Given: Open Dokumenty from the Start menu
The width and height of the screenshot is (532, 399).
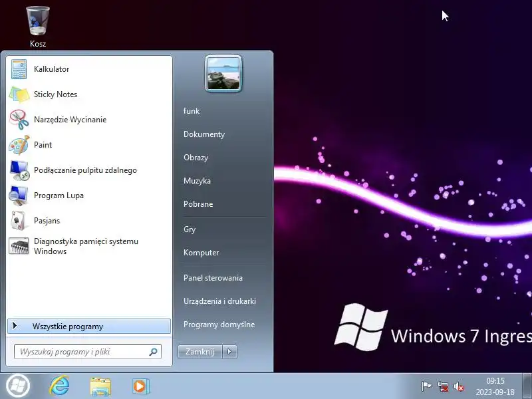Looking at the screenshot, I should (204, 134).
